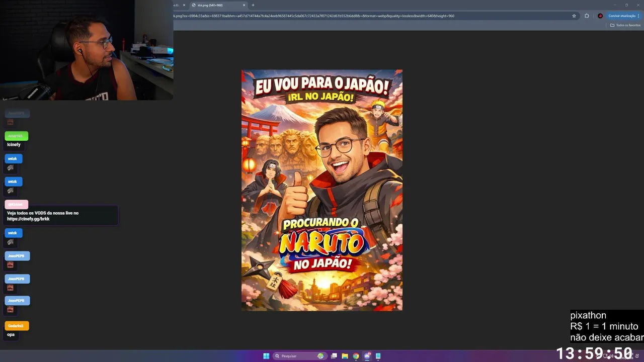The image size is (644, 362).
Task: Open Task View on the taskbar
Action: click(334, 356)
